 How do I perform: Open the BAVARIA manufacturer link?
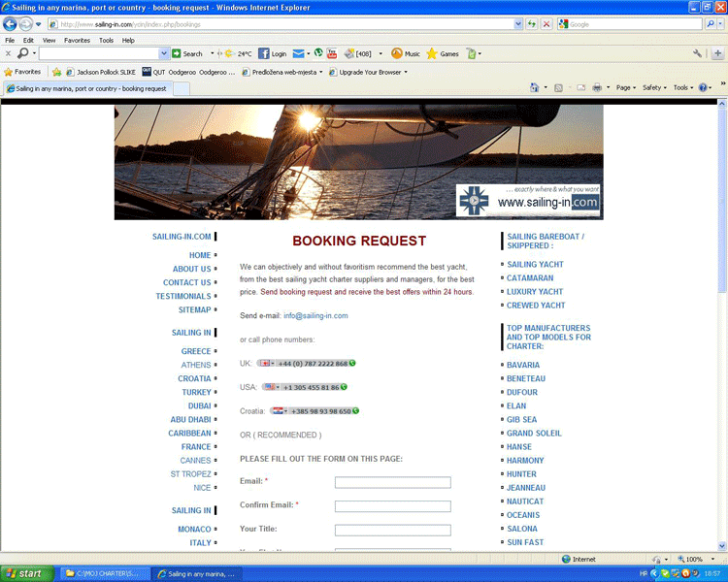tap(523, 366)
